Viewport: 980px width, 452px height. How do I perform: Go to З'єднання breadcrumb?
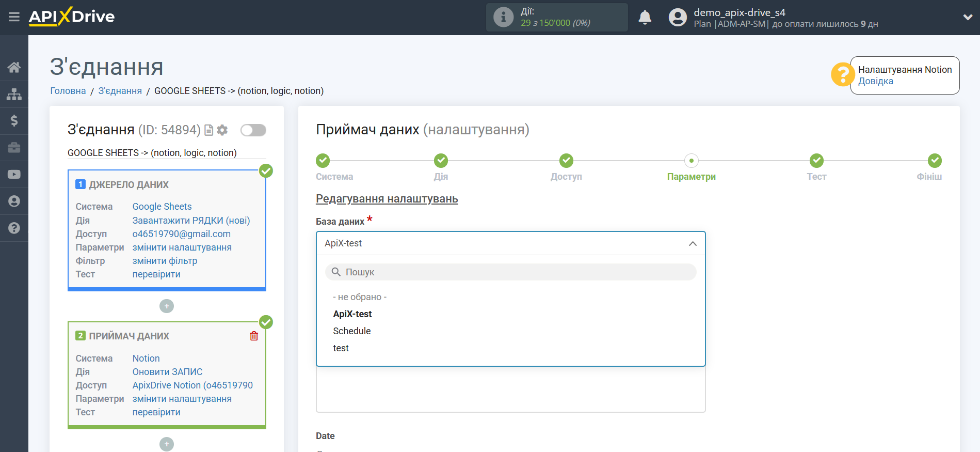[x=120, y=91]
